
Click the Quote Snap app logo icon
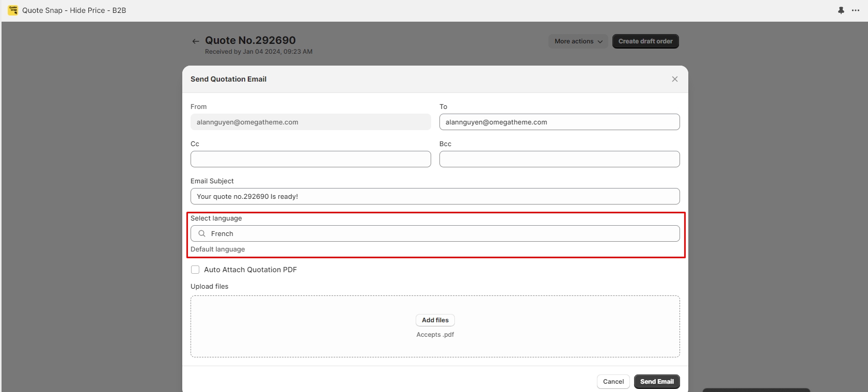tap(13, 10)
